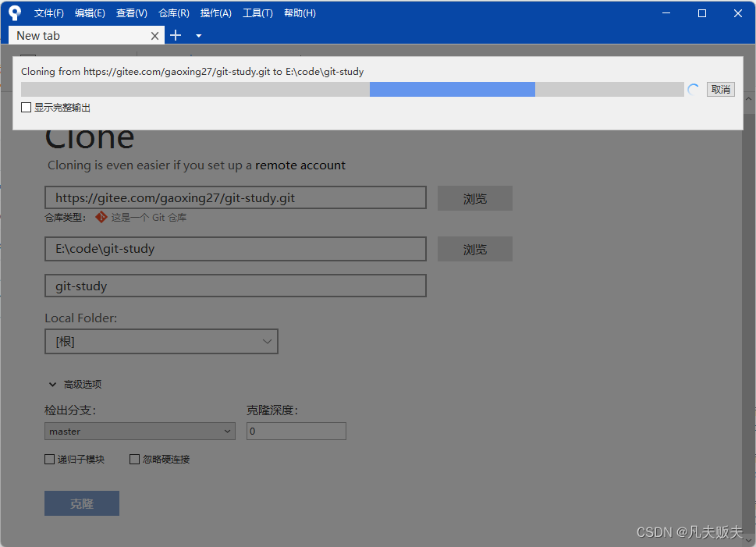Open the Local Folder [根] dropdown
756x547 pixels.
pos(161,342)
